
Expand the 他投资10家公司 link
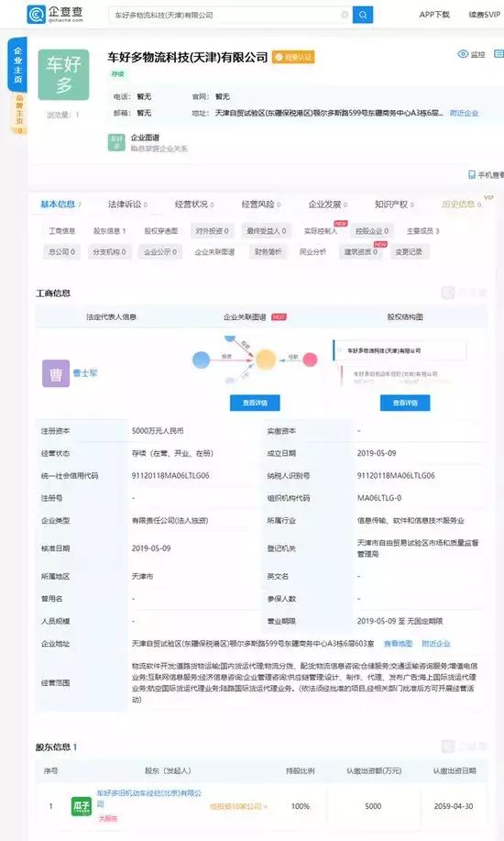click(x=238, y=806)
